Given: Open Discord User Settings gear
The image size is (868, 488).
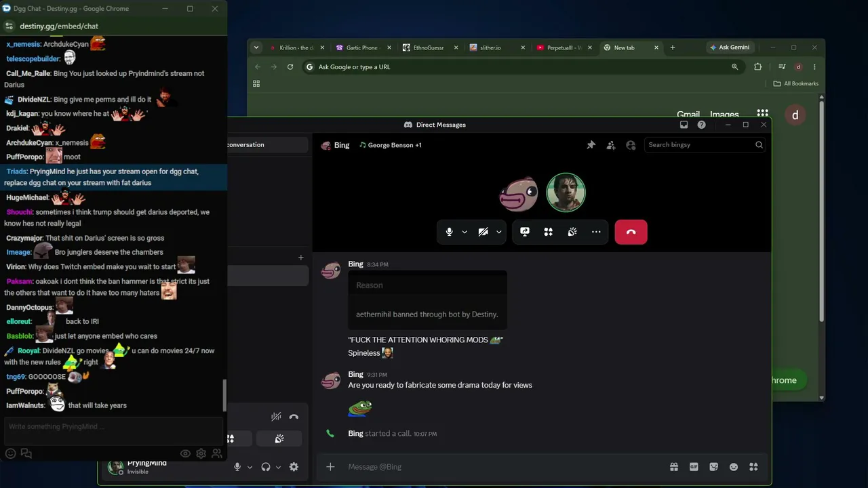Looking at the screenshot, I should click(x=294, y=467).
